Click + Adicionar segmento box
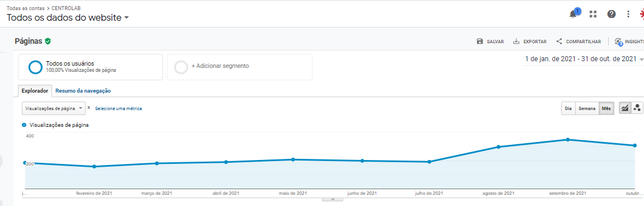 point(240,67)
